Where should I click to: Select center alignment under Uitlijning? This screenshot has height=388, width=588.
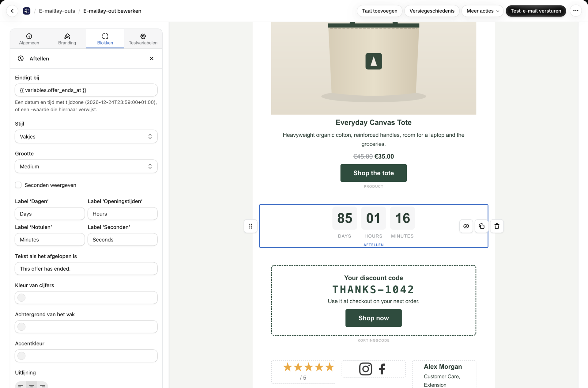[32, 386]
